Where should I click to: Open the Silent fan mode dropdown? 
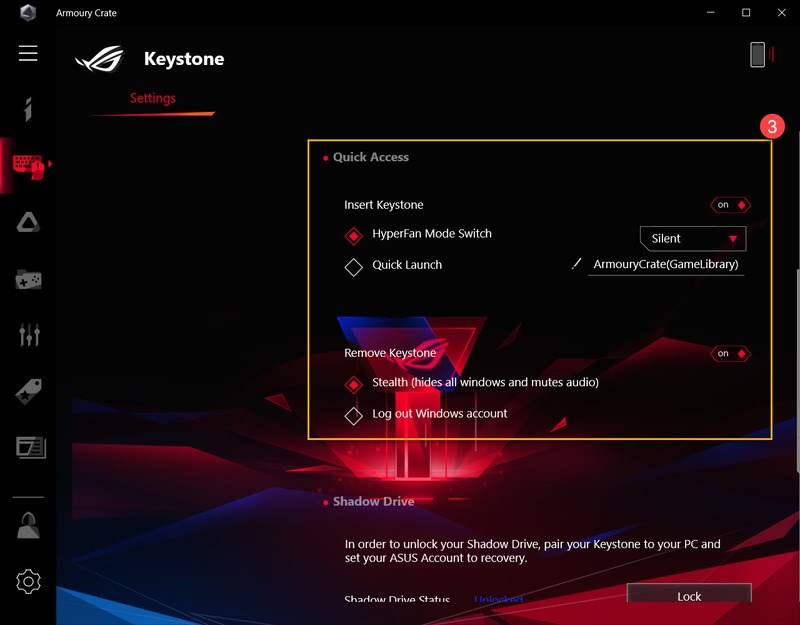click(693, 238)
